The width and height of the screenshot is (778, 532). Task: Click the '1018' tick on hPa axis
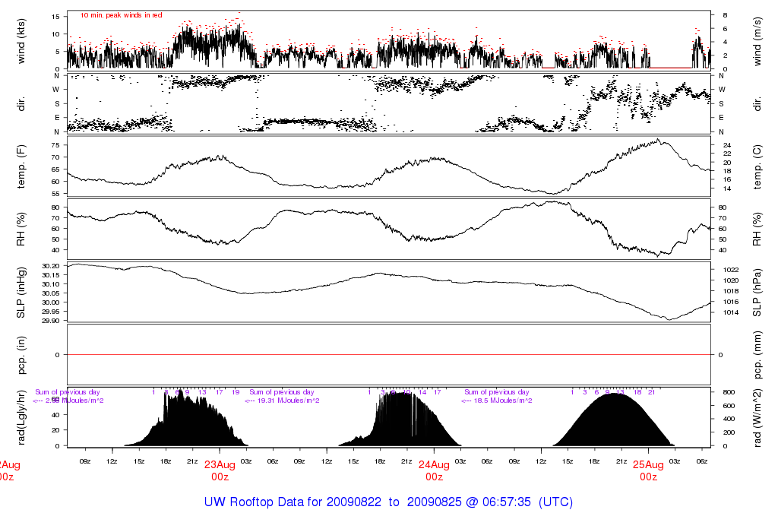coord(731,291)
